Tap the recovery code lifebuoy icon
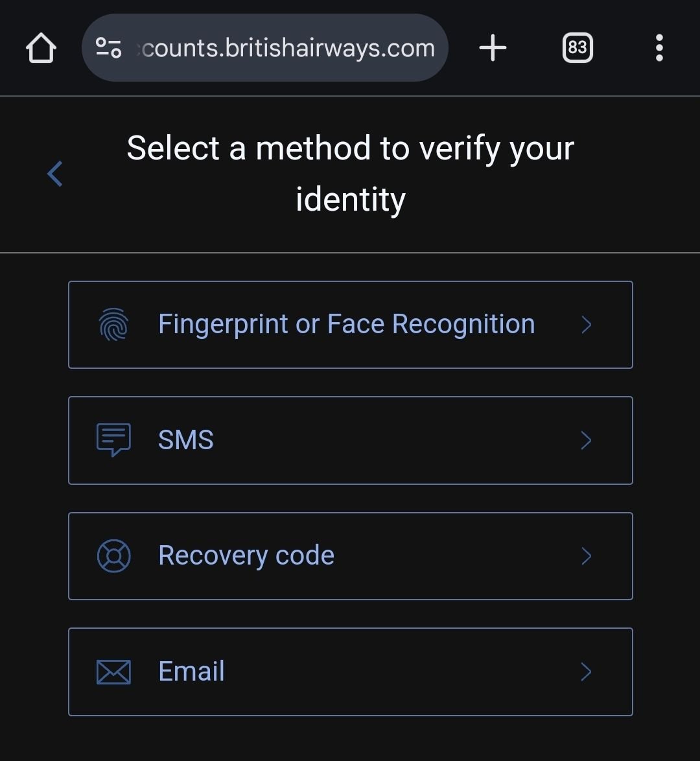700x761 pixels. coord(113,556)
